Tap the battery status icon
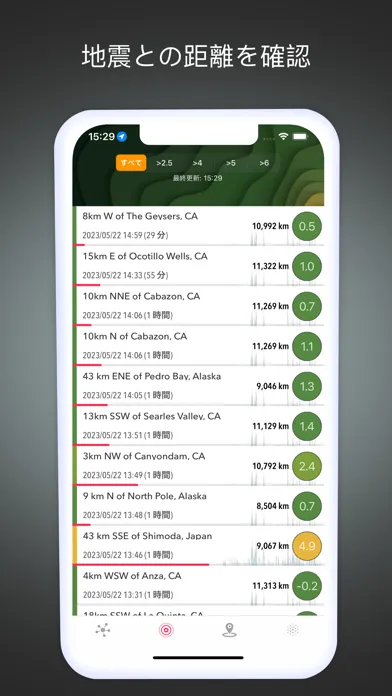Image resolution: width=392 pixels, height=696 pixels. 300,137
